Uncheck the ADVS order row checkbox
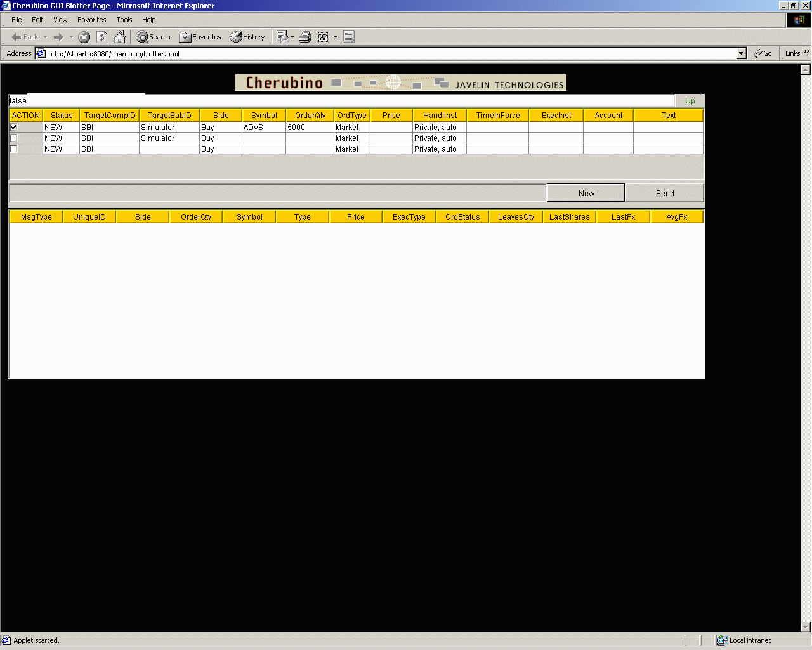Viewport: 812px width, 650px height. click(x=14, y=128)
